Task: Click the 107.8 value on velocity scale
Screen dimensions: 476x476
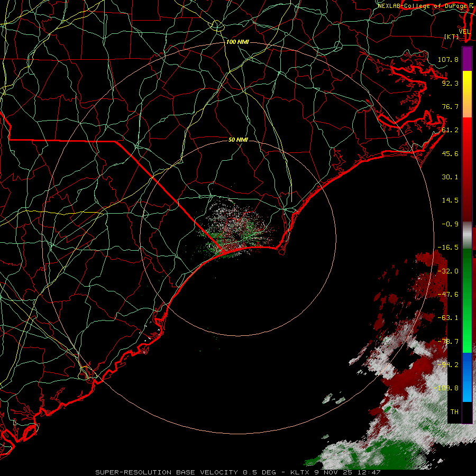Action: (x=448, y=59)
